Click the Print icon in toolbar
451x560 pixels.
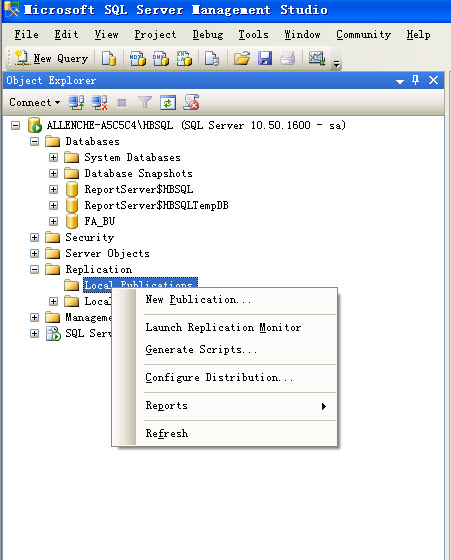point(288,58)
